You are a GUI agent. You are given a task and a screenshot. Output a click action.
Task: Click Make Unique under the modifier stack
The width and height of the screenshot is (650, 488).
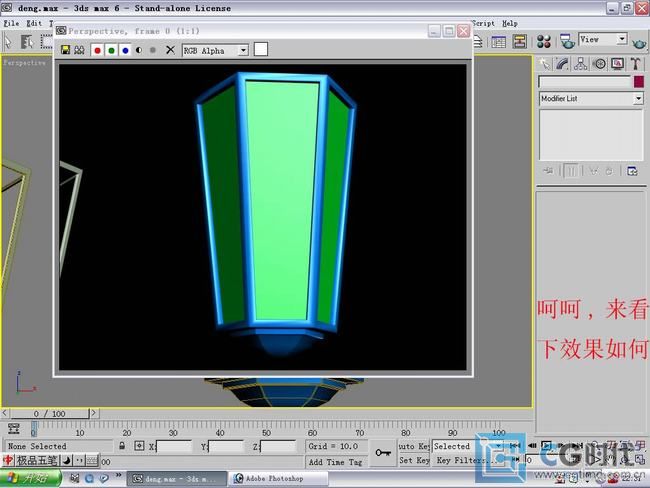594,171
